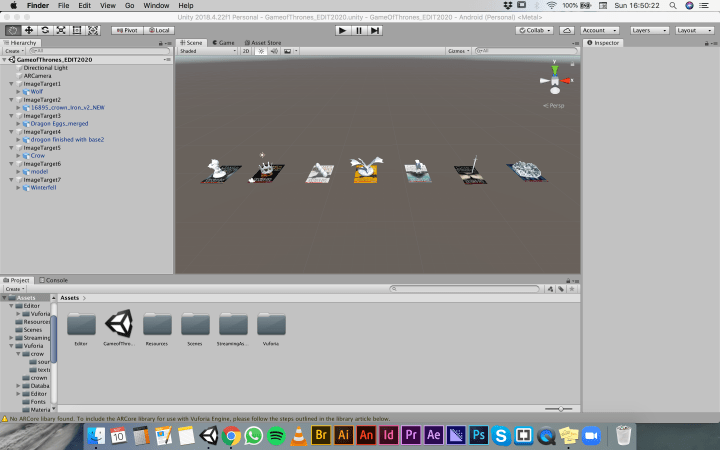Click Save search star icon

click(x=572, y=289)
